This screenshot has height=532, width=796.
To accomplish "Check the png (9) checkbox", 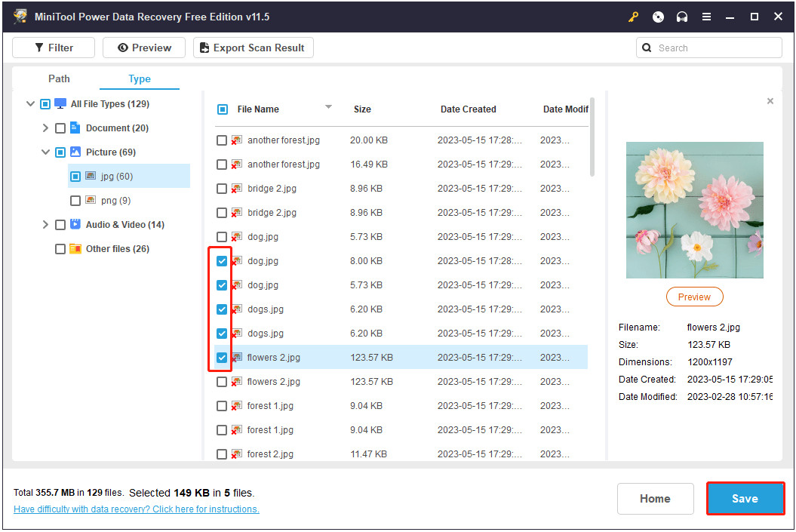I will click(75, 201).
